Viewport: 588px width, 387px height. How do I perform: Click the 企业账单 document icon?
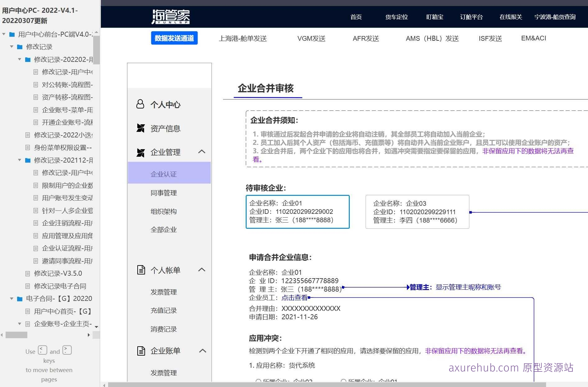coord(141,351)
